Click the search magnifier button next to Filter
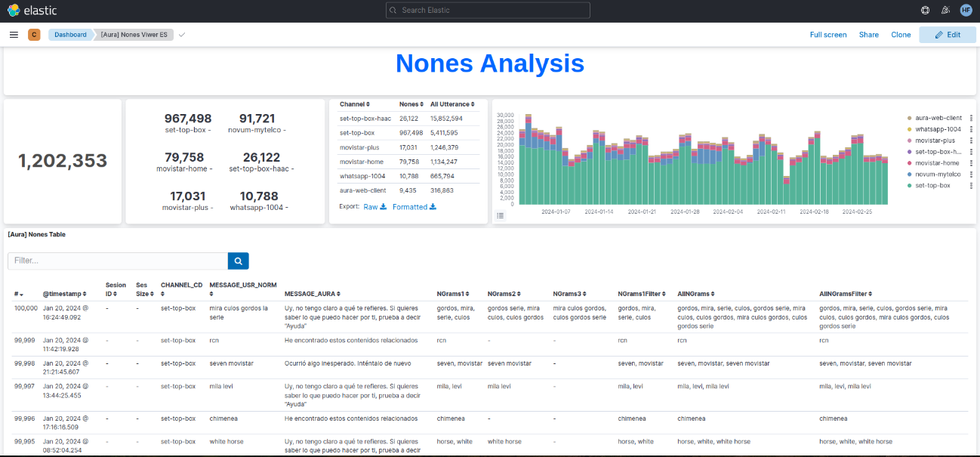Image resolution: width=980 pixels, height=457 pixels. tap(238, 261)
